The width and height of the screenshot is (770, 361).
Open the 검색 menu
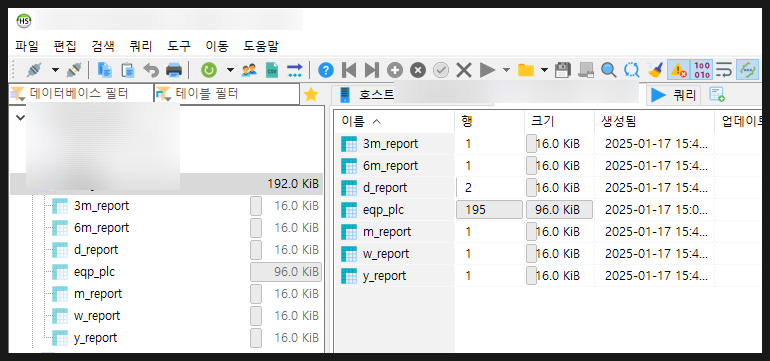(103, 47)
